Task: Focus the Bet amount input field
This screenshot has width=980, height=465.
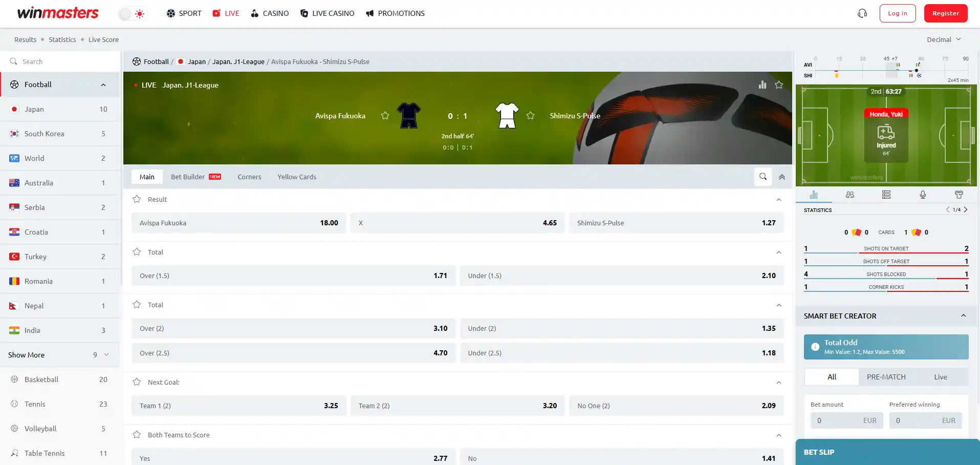Action: coord(847,420)
